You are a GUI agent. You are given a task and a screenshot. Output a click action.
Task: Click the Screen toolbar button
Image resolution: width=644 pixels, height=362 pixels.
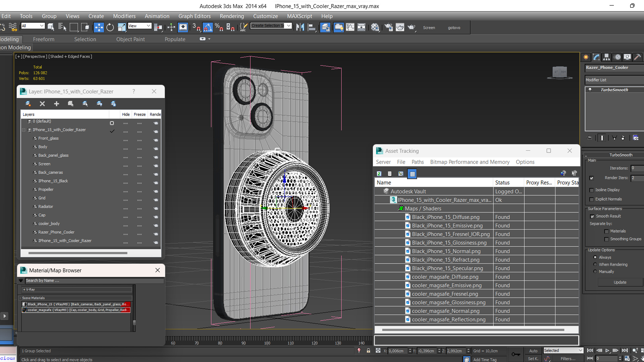(x=429, y=28)
